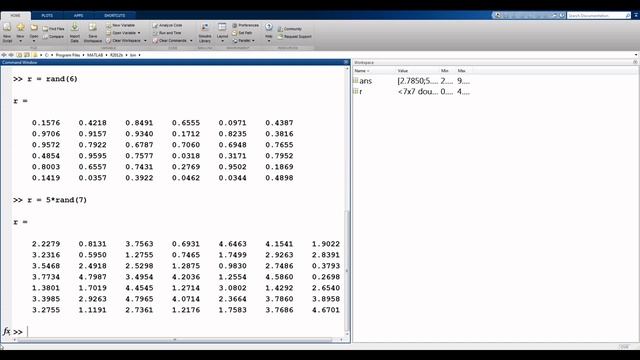Click the browse for folder icon
The width and height of the screenshot is (640, 360).
coord(27,55)
